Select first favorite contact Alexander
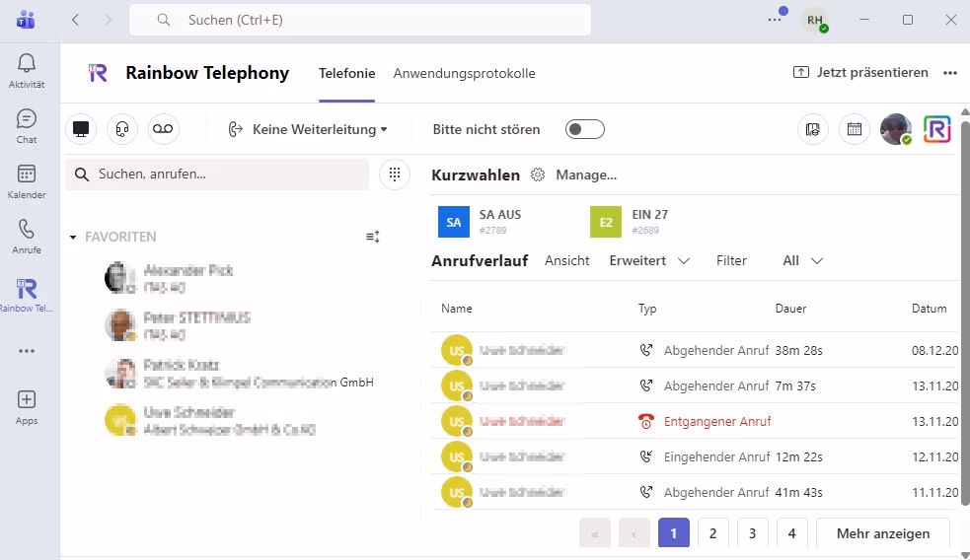Image resolution: width=970 pixels, height=560 pixels. (x=169, y=278)
